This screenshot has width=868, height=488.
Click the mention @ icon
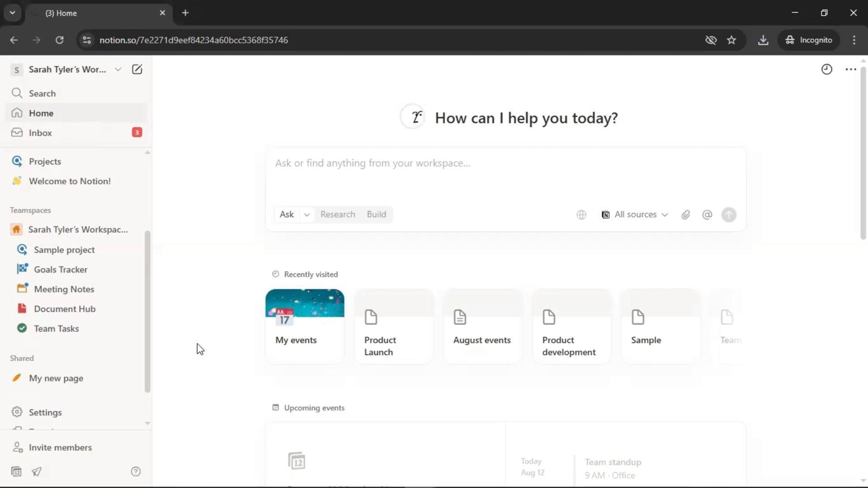pos(707,215)
